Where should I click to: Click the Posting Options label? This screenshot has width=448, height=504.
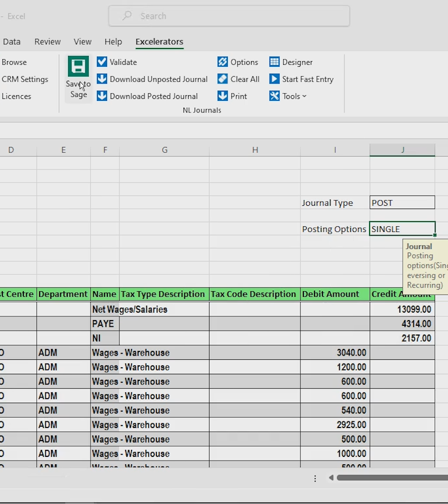334,229
